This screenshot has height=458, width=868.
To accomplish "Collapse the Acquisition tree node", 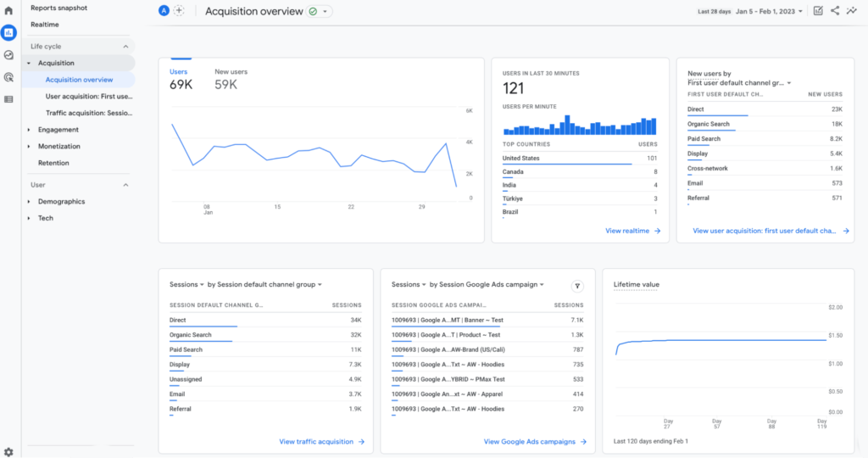I will [x=29, y=63].
